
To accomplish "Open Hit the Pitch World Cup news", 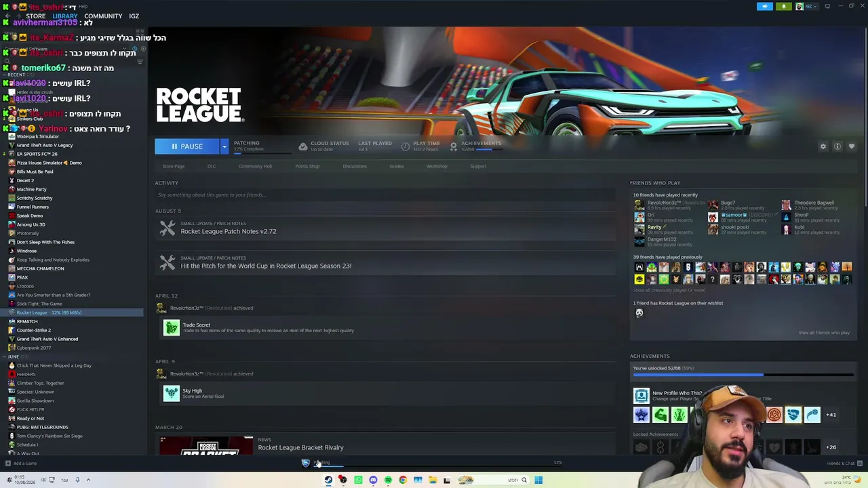I will coord(266,266).
